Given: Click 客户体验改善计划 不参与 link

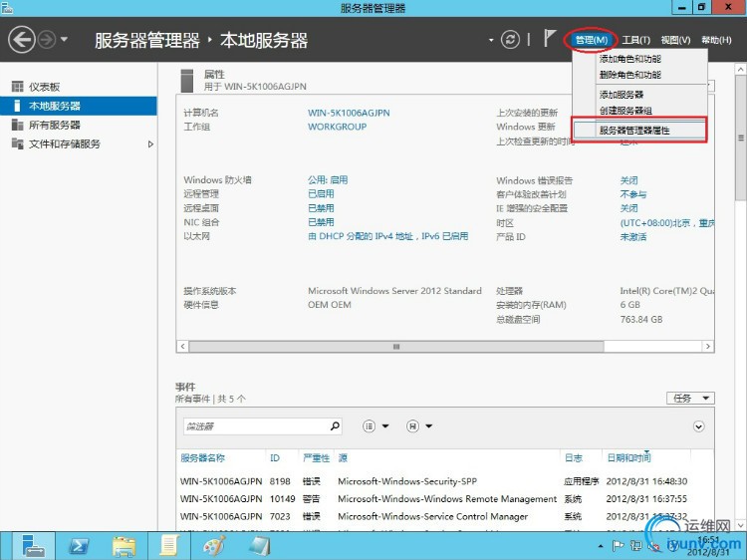Looking at the screenshot, I should pyautogui.click(x=633, y=194).
